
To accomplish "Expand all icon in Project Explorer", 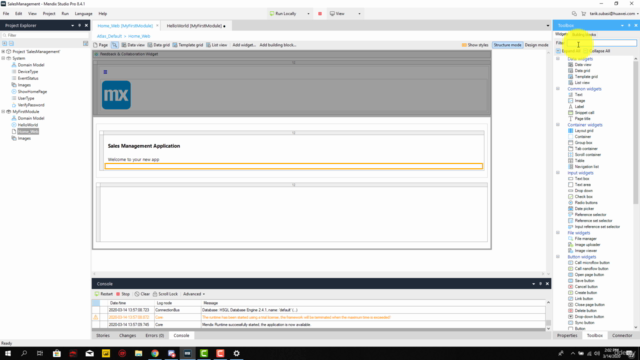I will click(5, 43).
